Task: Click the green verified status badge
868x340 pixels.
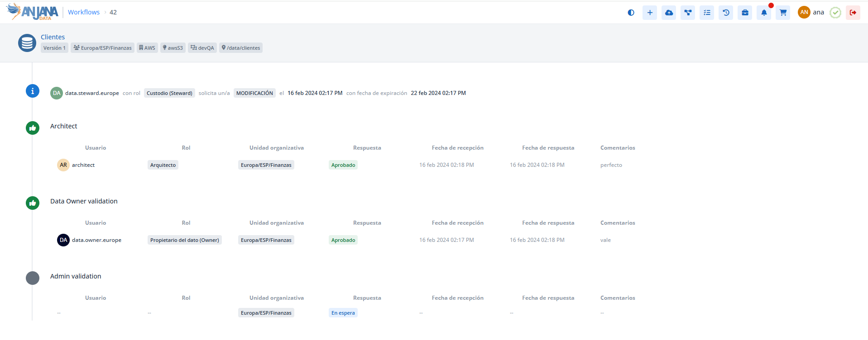Action: click(x=835, y=13)
